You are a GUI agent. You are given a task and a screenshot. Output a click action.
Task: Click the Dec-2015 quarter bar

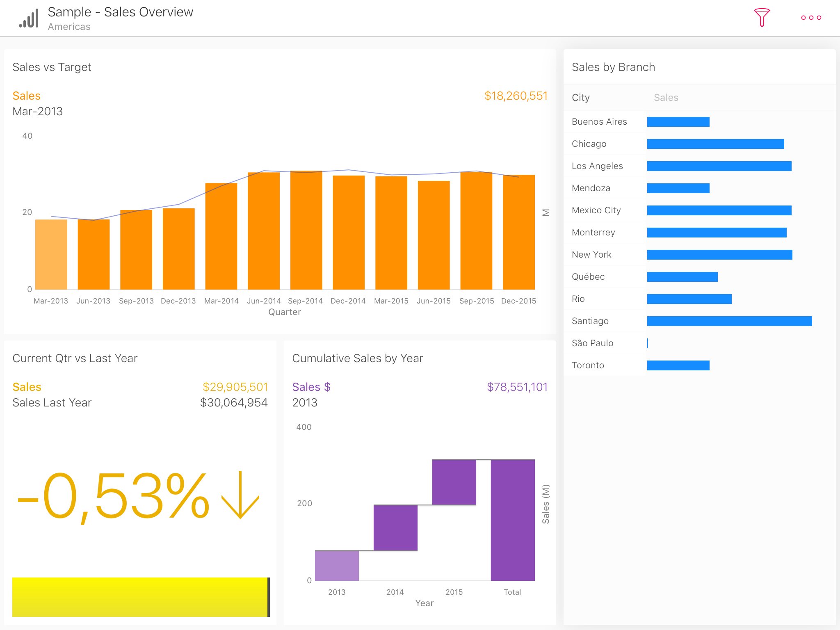pyautogui.click(x=518, y=232)
